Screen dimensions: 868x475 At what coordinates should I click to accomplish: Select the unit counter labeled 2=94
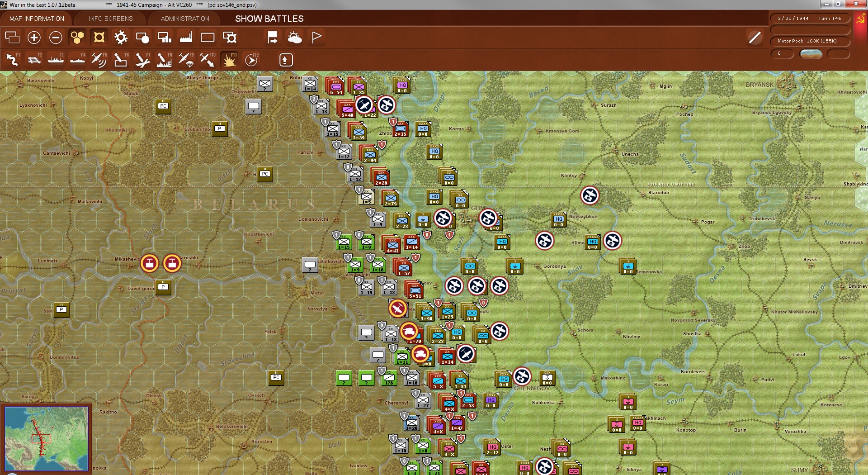(370, 154)
